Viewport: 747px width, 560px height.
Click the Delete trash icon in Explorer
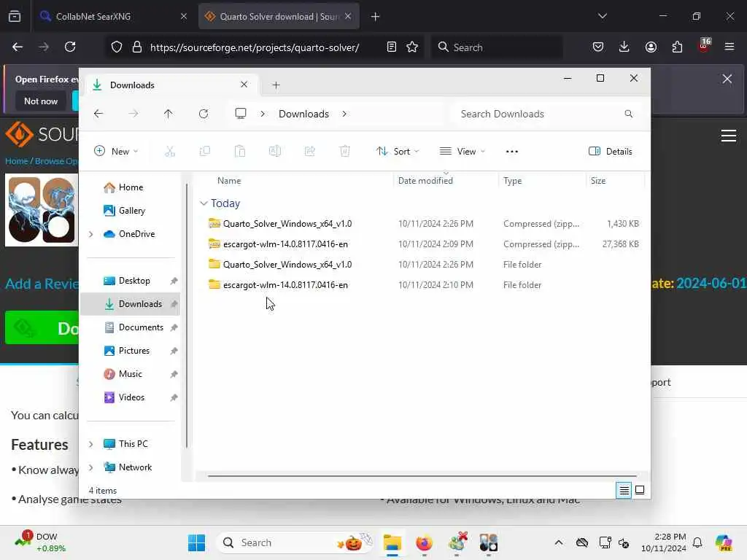coord(345,152)
